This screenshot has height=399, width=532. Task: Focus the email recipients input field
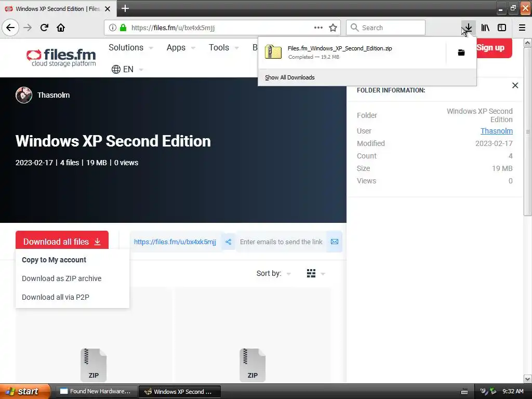point(281,242)
